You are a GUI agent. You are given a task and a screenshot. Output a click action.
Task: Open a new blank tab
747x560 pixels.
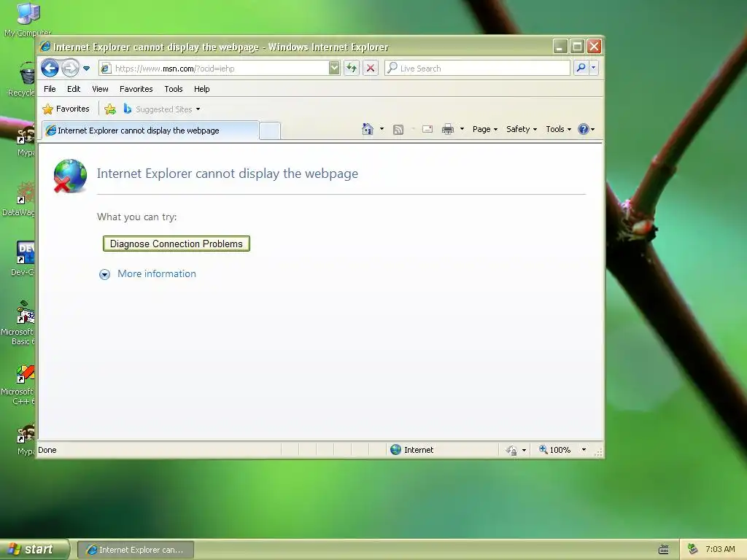pyautogui.click(x=270, y=131)
